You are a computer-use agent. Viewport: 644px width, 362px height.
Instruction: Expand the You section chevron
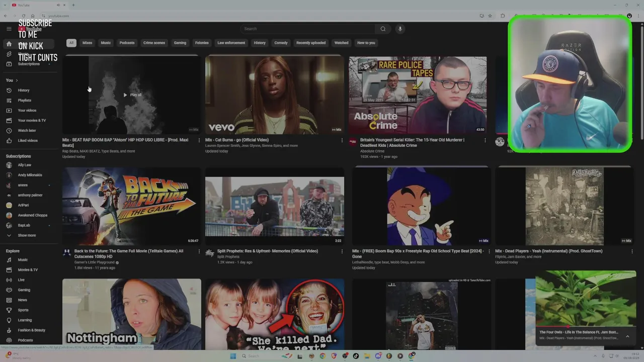click(x=17, y=80)
